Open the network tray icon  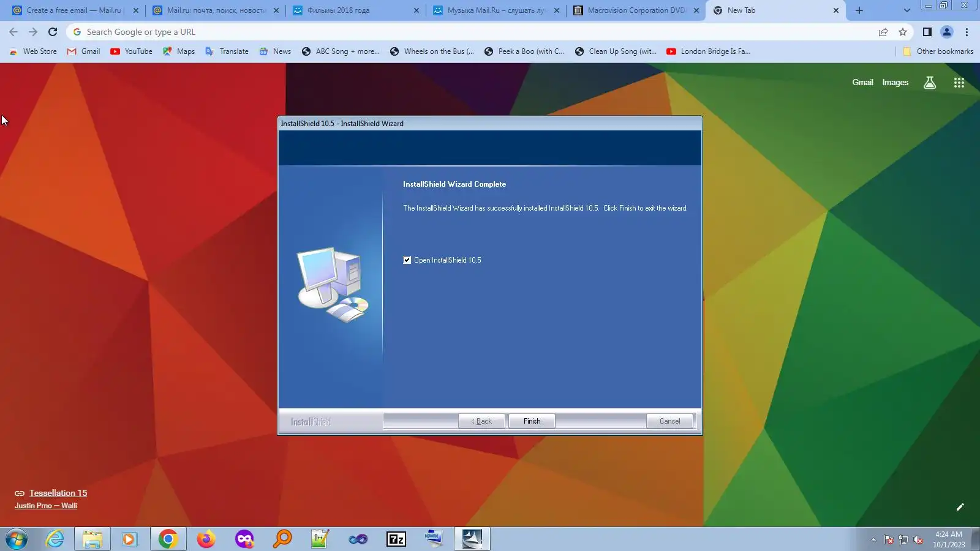(903, 539)
